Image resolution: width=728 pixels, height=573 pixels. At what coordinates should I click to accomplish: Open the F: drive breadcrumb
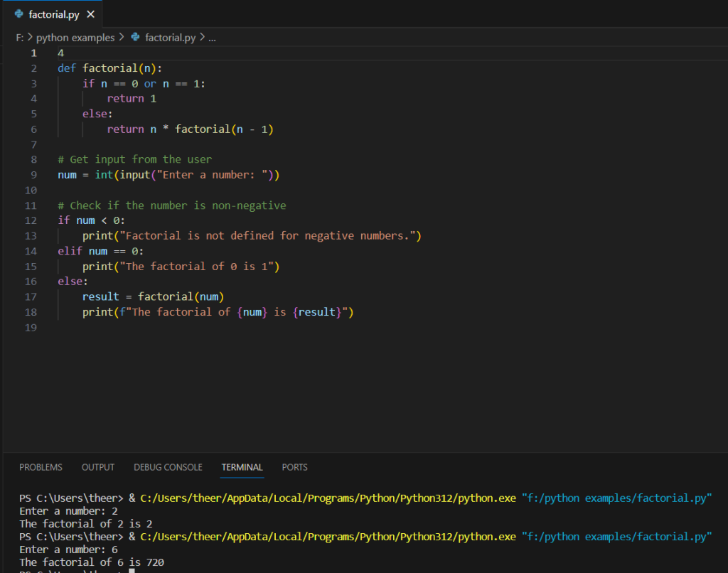click(19, 38)
